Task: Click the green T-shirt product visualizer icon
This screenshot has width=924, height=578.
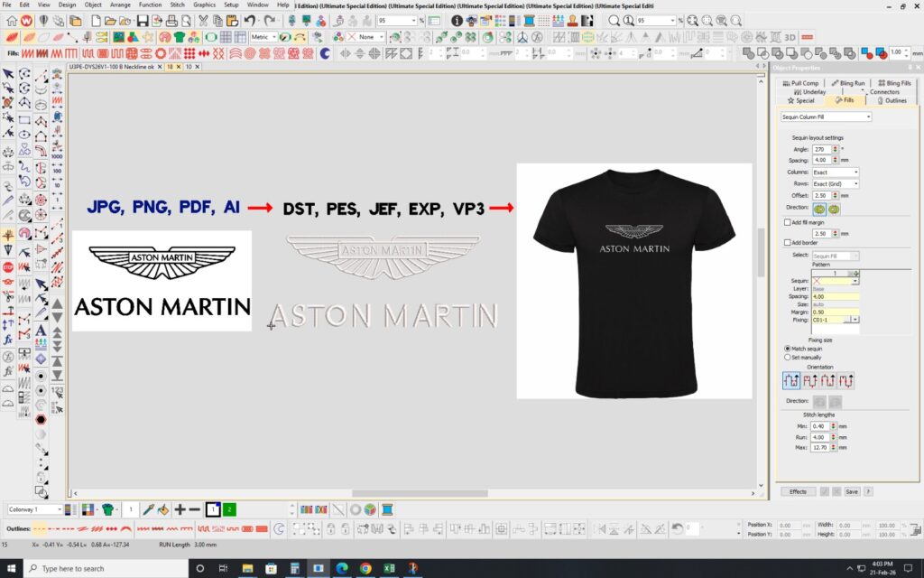Action: tap(180, 37)
